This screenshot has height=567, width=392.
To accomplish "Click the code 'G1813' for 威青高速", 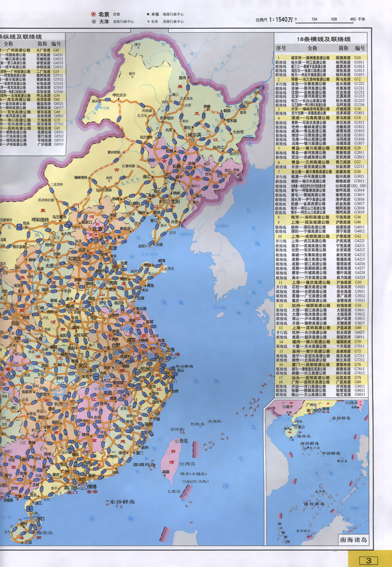I will tap(359, 131).
